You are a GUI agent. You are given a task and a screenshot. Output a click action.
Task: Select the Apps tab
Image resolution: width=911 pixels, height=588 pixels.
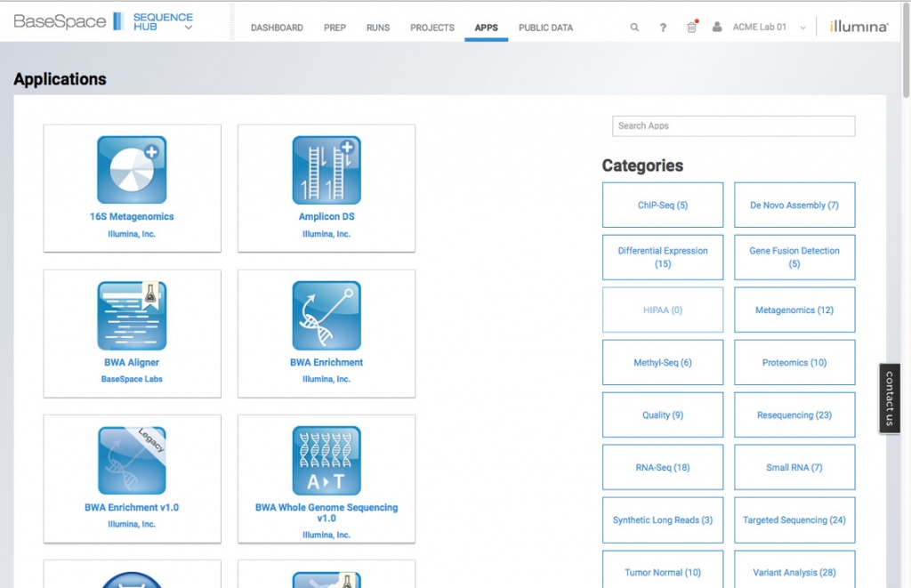(487, 28)
